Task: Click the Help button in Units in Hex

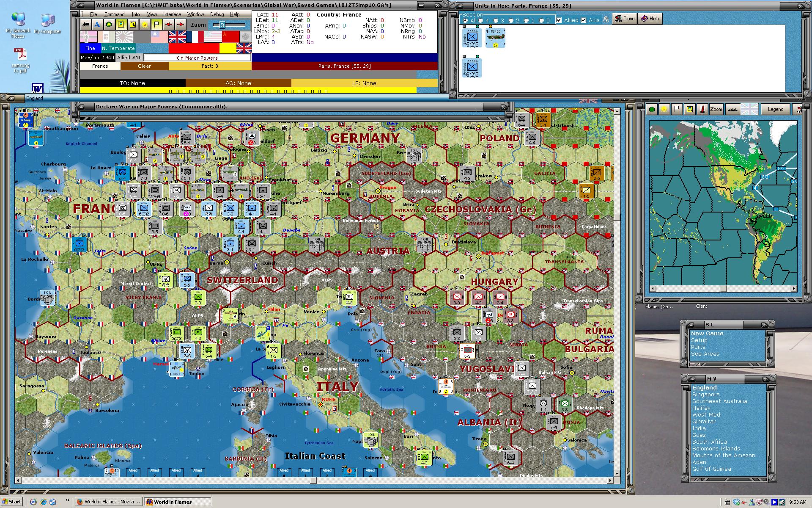Action: point(650,19)
